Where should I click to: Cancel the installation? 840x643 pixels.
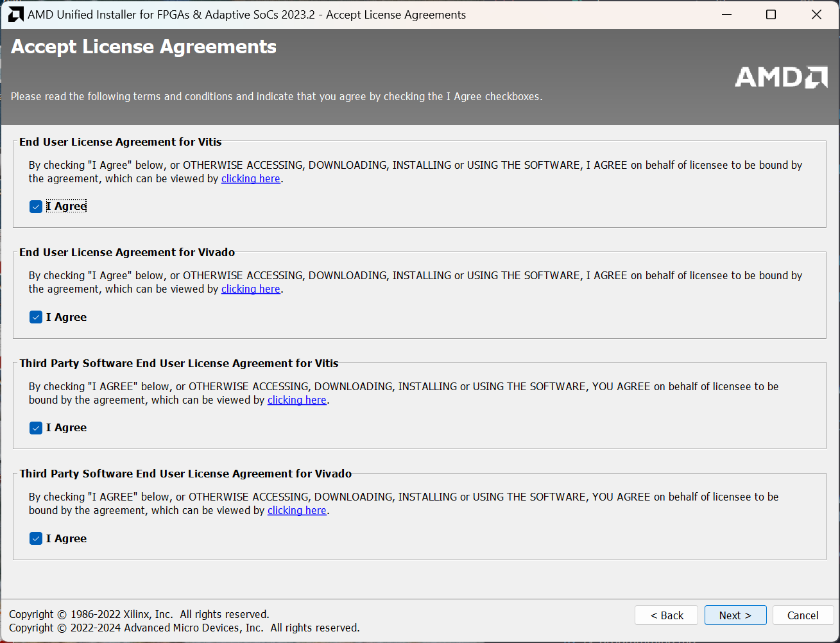(803, 615)
